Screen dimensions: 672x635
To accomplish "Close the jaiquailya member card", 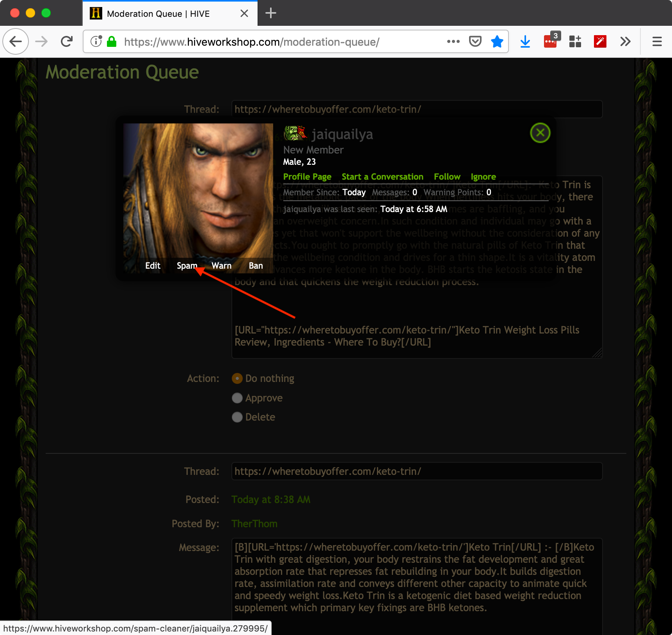I will click(540, 133).
